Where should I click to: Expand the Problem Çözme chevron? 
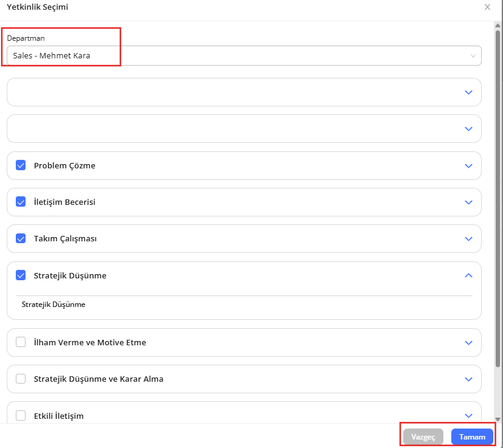point(468,166)
